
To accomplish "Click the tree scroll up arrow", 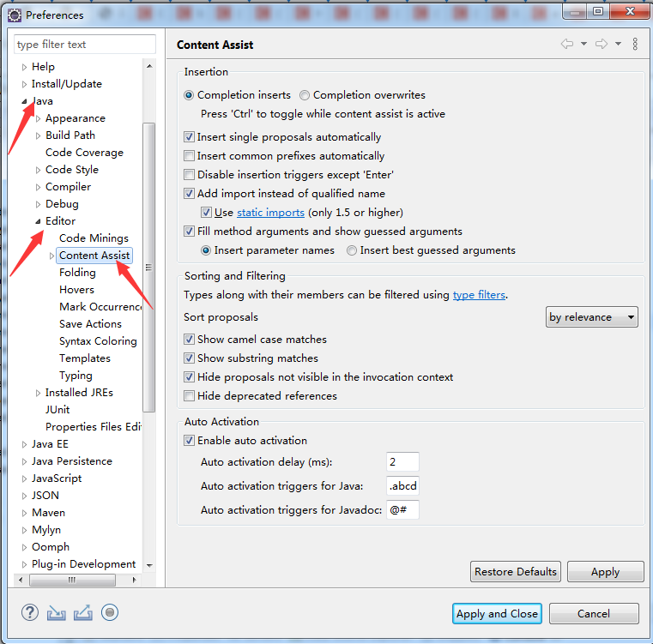I will 149,66.
